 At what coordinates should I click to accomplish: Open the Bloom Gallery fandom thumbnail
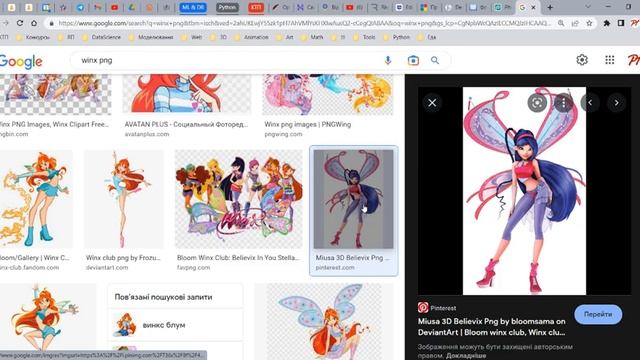tap(36, 199)
